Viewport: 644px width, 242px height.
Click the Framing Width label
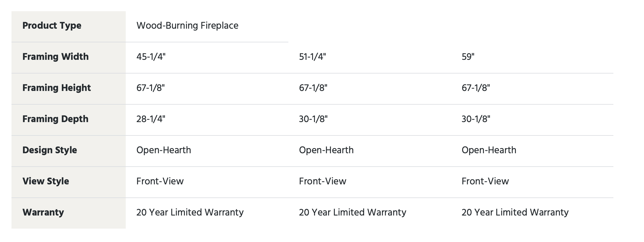click(x=55, y=57)
